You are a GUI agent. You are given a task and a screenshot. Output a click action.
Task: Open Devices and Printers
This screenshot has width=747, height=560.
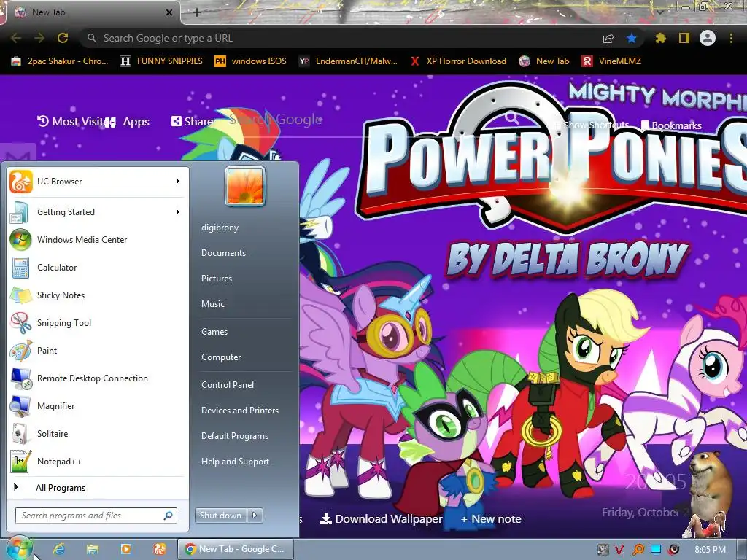(x=239, y=411)
